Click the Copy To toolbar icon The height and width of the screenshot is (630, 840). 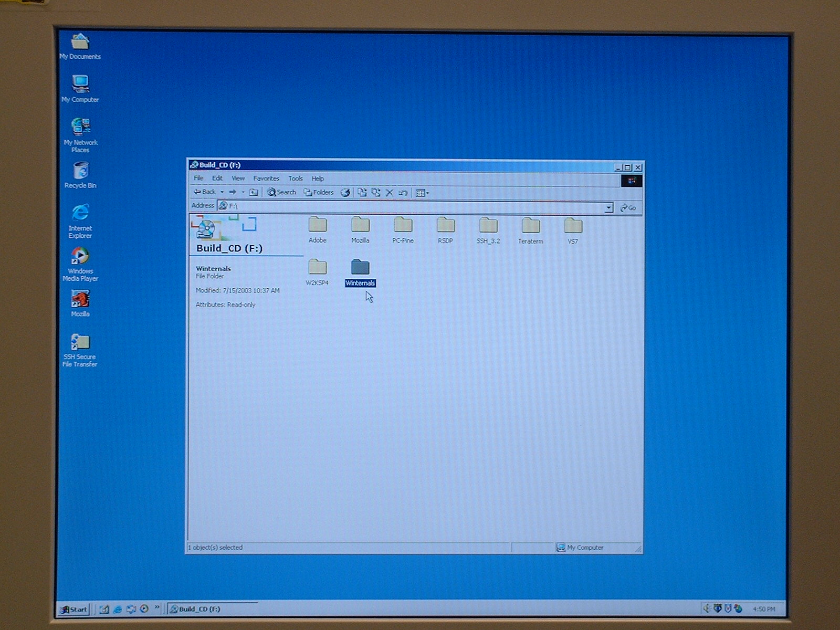tap(376, 193)
